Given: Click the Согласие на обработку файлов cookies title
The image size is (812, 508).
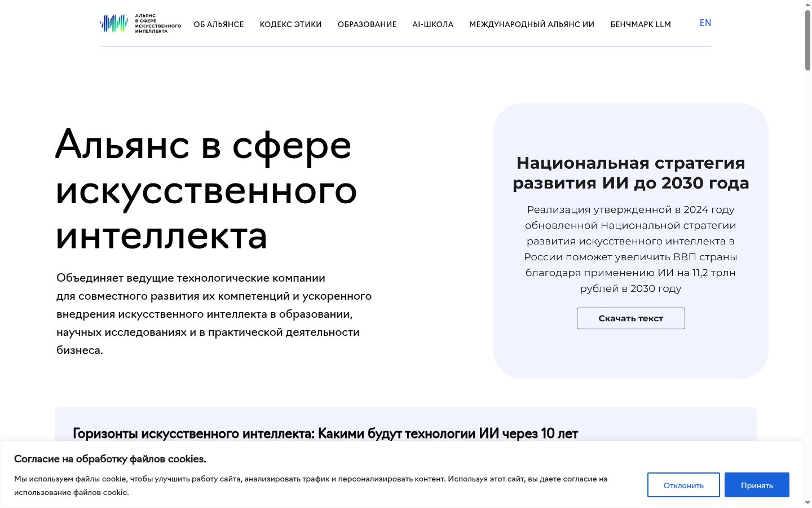Looking at the screenshot, I should tap(110, 459).
